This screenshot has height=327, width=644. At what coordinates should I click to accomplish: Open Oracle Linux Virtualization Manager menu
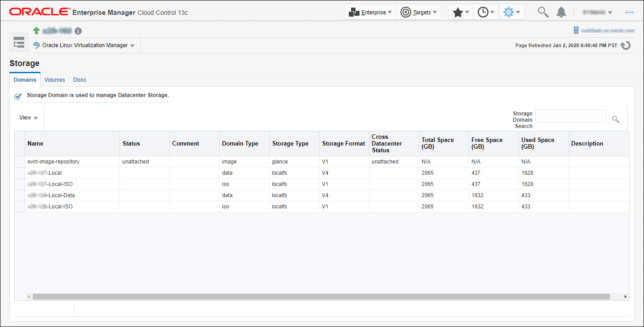(x=84, y=45)
